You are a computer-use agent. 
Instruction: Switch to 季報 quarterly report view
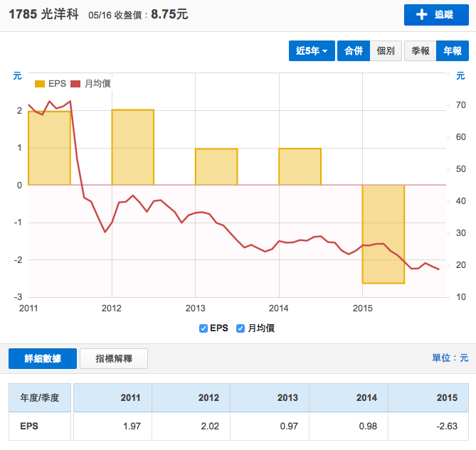click(x=420, y=51)
